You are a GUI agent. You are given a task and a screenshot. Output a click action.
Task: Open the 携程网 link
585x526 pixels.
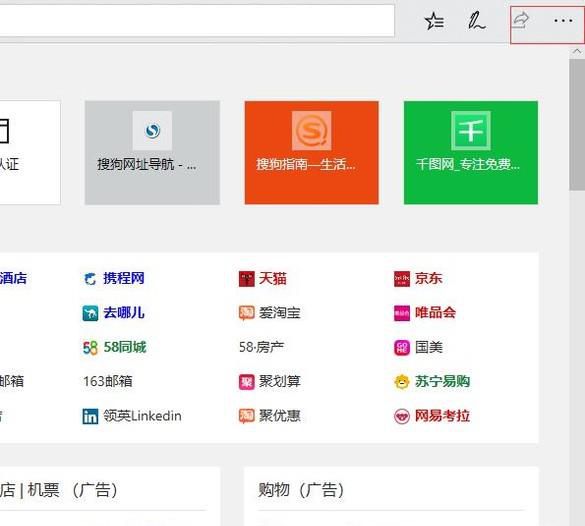(124, 278)
